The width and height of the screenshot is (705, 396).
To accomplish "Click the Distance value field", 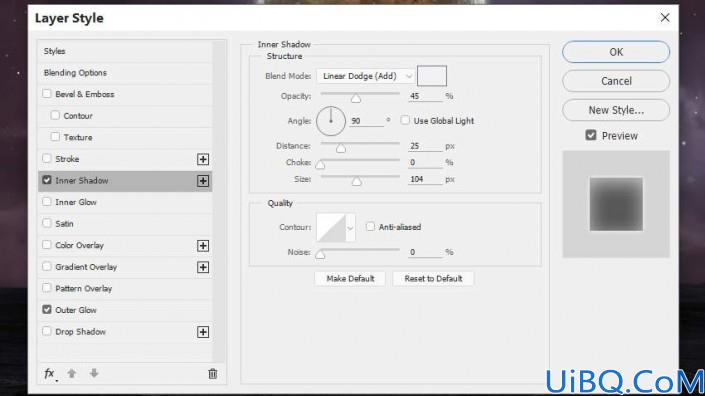I will 425,146.
